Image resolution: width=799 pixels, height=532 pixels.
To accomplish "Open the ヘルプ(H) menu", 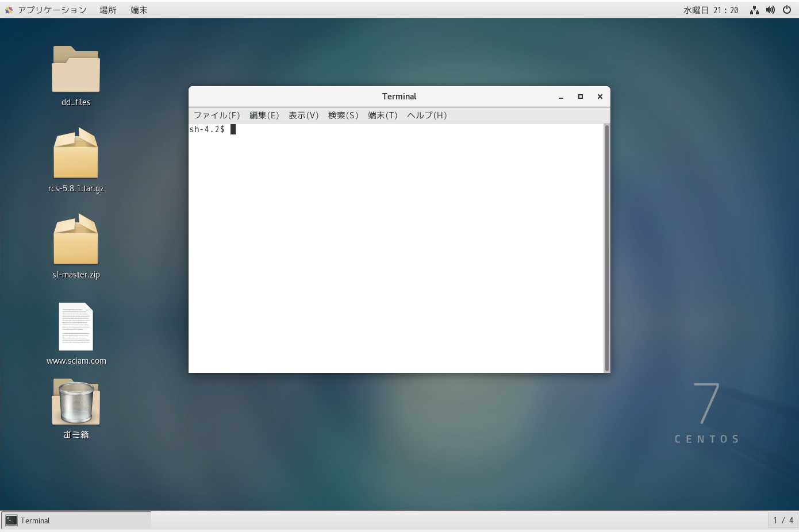I will pyautogui.click(x=427, y=115).
